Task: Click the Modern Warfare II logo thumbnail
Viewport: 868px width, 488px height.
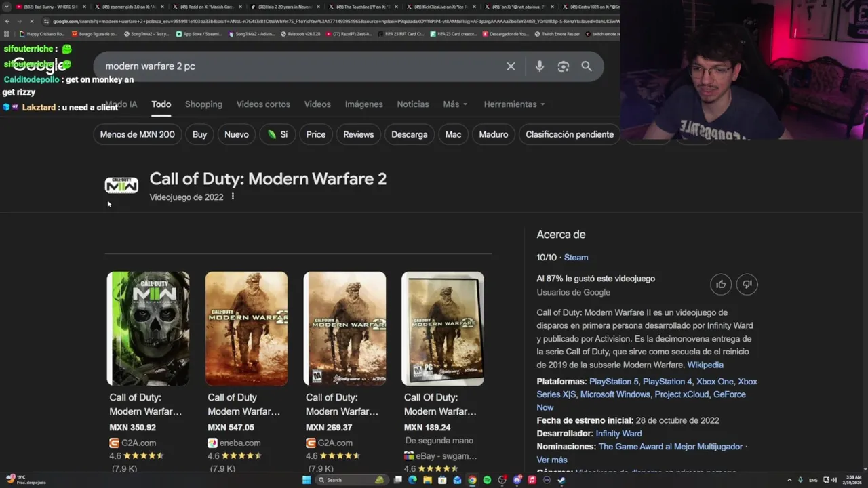Action: 121,185
